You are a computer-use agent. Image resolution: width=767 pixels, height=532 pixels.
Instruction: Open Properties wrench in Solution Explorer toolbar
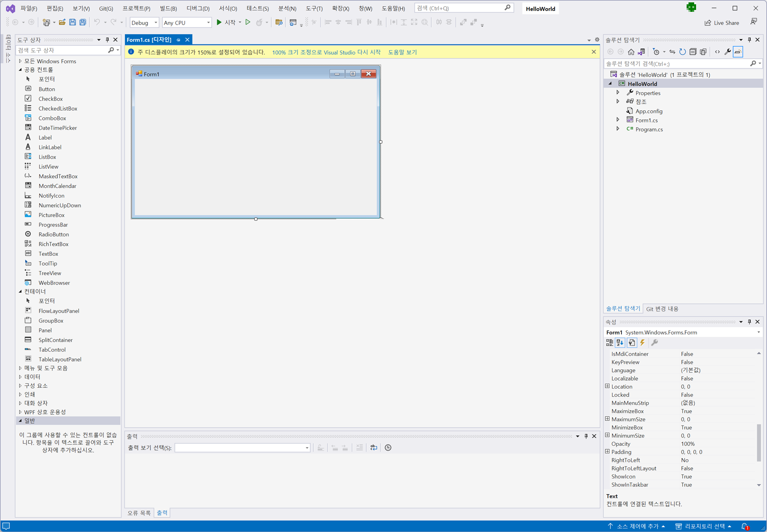coord(728,52)
